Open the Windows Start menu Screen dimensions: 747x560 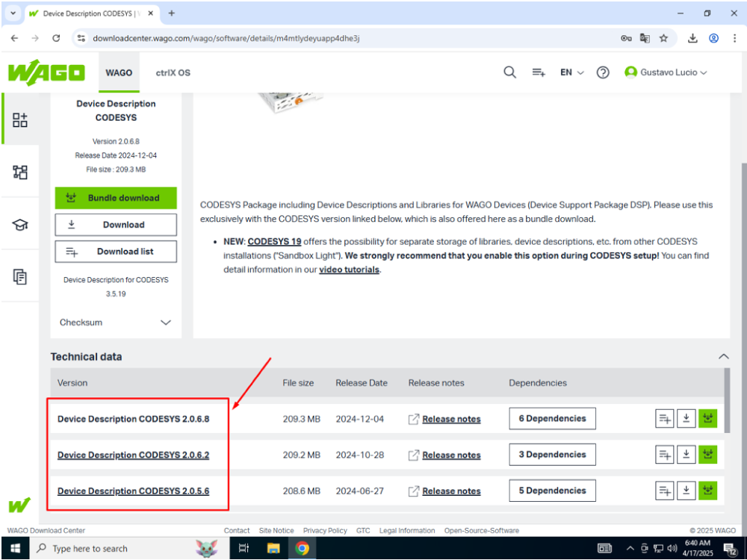click(15, 549)
